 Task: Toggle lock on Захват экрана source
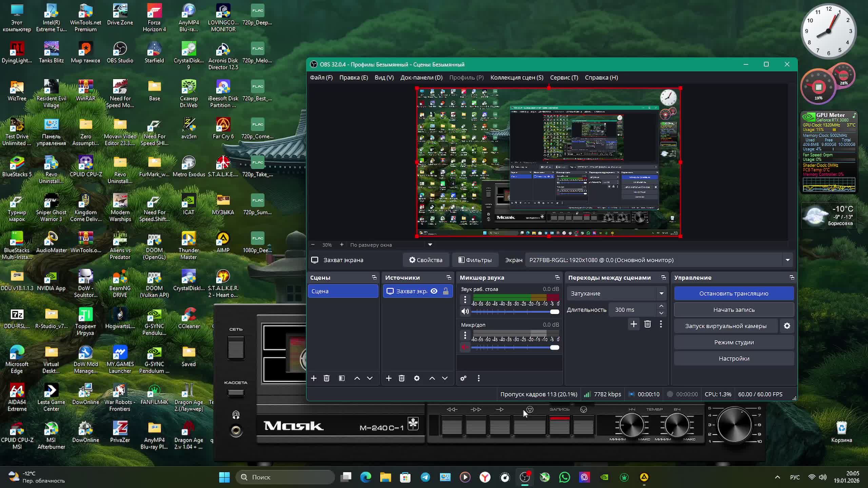pos(446,291)
